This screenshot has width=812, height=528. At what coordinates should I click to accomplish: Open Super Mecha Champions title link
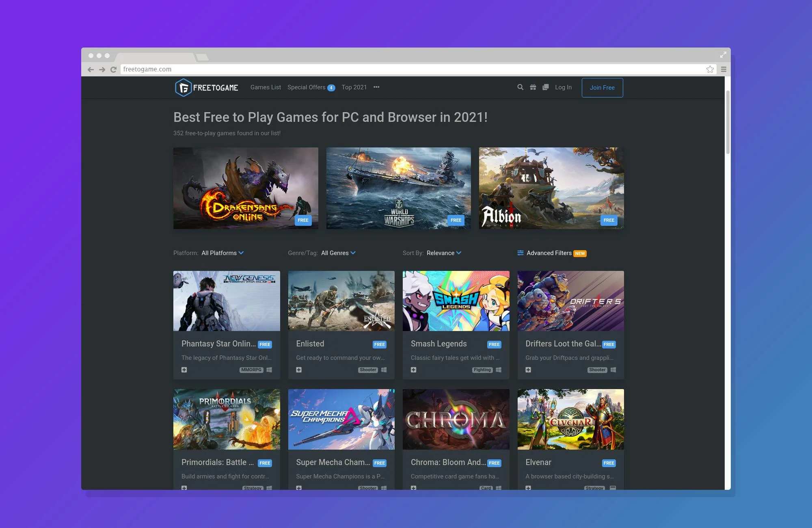click(333, 462)
